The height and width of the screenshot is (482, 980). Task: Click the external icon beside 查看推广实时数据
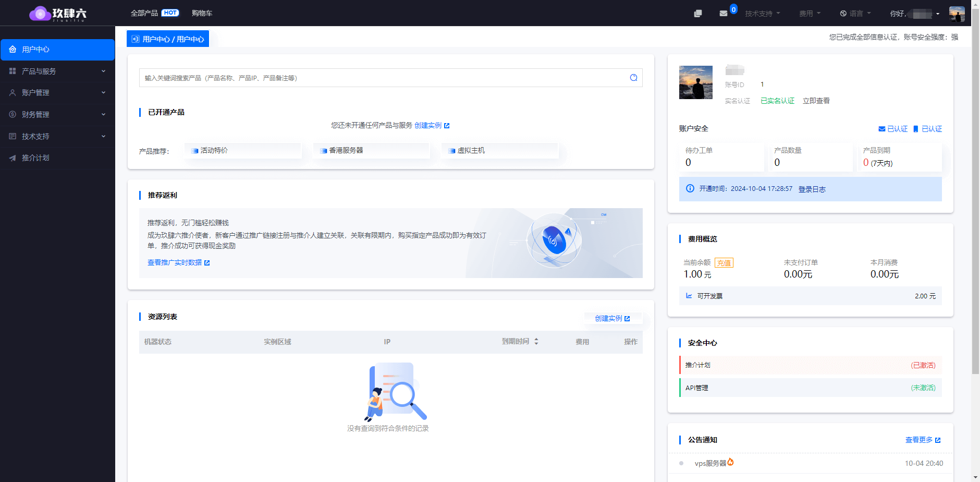tap(207, 263)
